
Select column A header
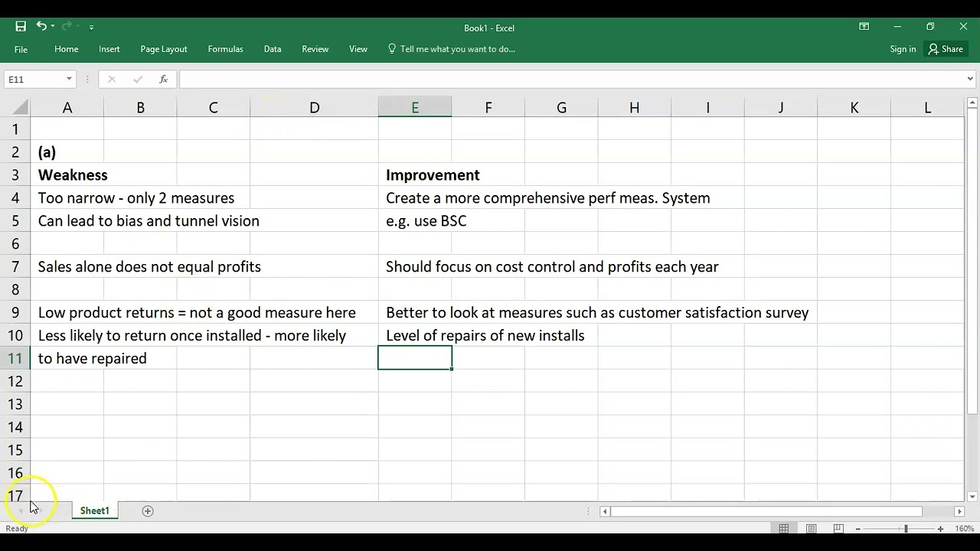[x=67, y=108]
